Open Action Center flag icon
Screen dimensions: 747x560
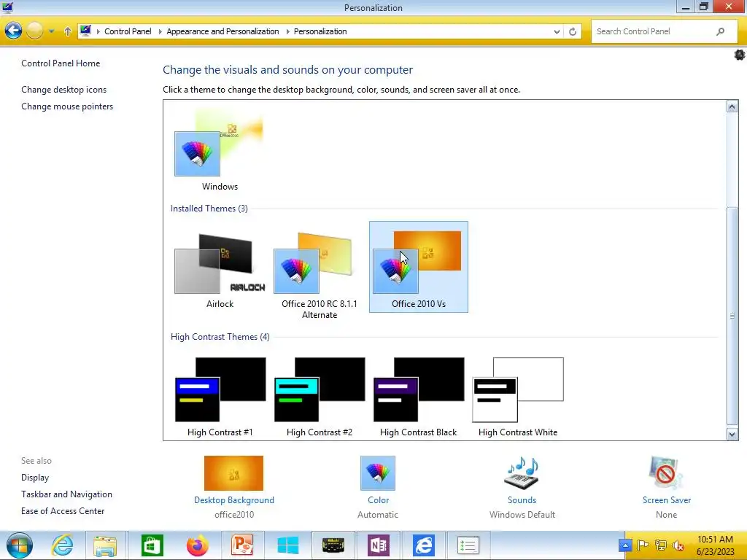point(643,545)
